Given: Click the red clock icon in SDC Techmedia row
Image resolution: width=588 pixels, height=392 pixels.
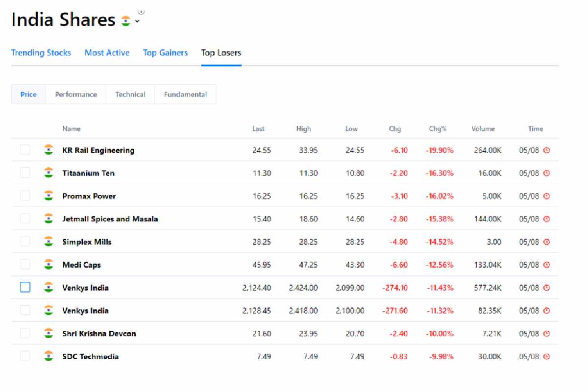Looking at the screenshot, I should (x=547, y=356).
